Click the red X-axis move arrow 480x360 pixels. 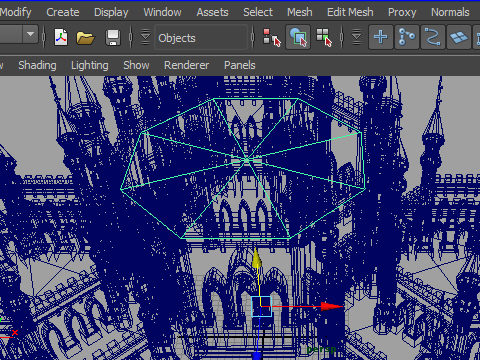[x=332, y=306]
